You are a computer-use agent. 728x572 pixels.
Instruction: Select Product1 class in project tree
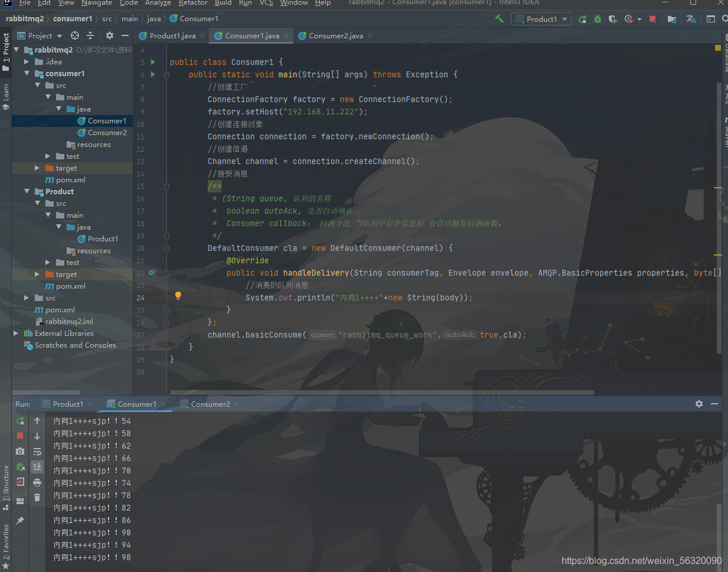103,238
